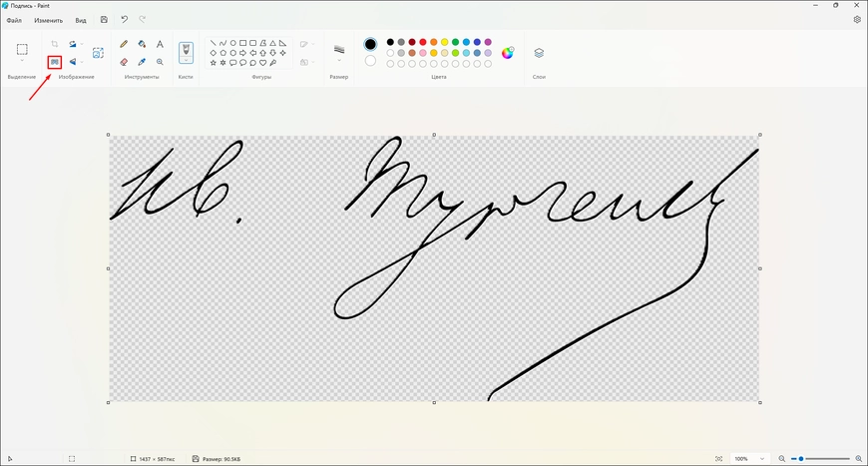Click the Flip image icon

point(73,62)
